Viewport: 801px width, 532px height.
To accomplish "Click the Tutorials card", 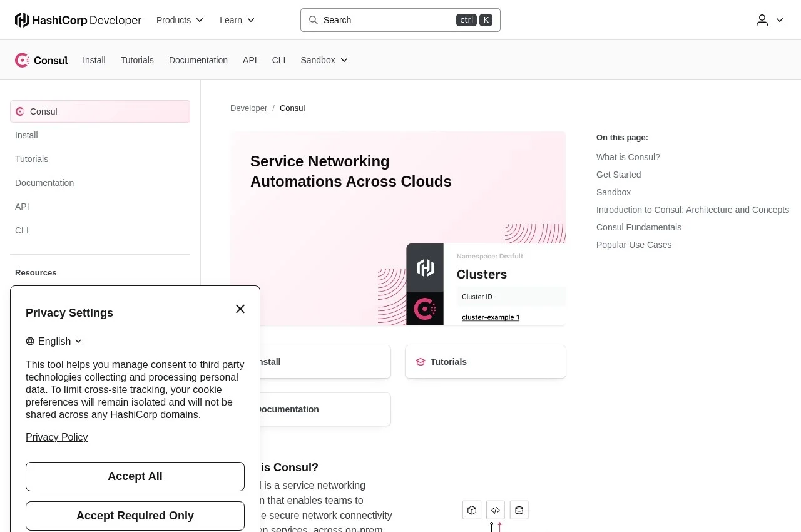I will tap(486, 362).
